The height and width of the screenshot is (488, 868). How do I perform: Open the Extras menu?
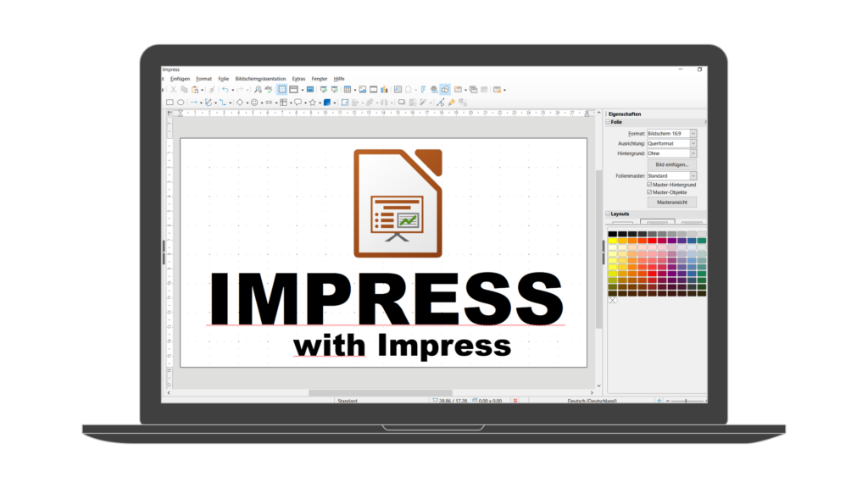(x=298, y=79)
